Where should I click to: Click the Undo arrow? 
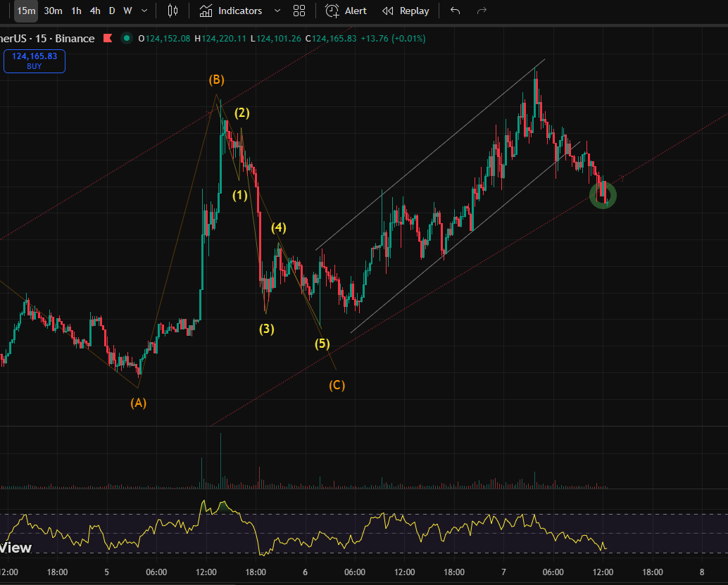(x=456, y=11)
